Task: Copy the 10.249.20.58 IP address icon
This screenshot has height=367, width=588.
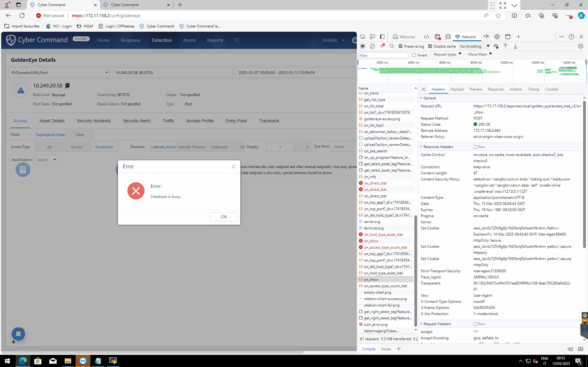Action: [x=67, y=86]
